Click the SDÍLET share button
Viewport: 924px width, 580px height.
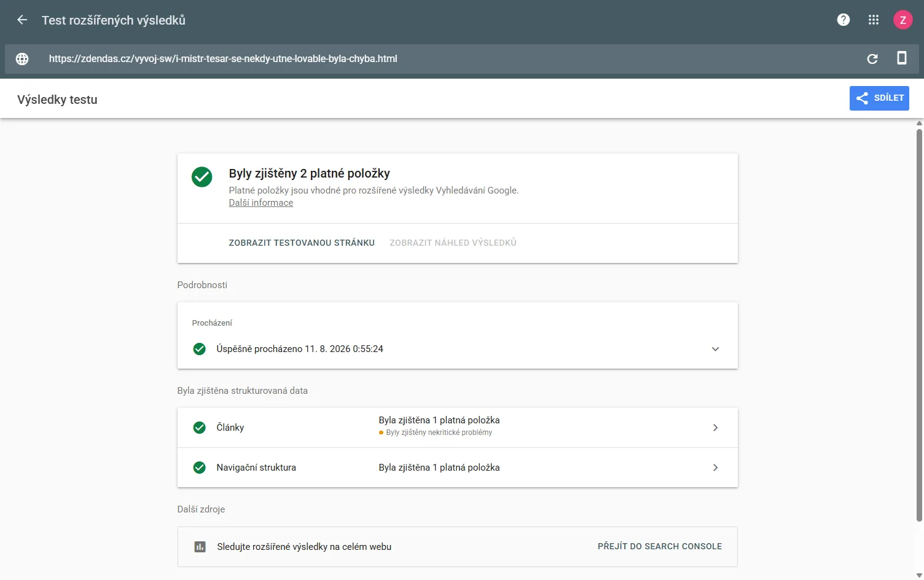[x=879, y=98]
